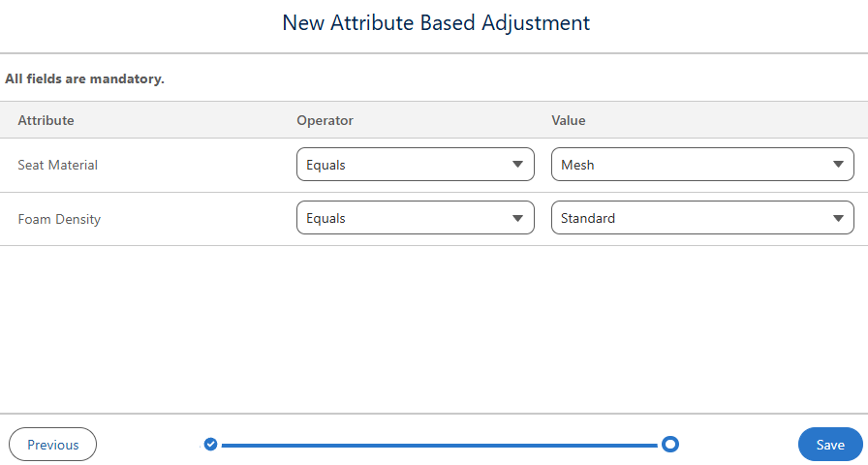Save the attribute based adjustment

(x=830, y=445)
